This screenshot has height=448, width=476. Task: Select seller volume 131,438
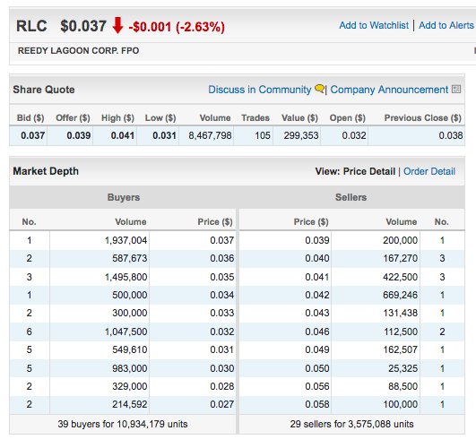pos(400,313)
